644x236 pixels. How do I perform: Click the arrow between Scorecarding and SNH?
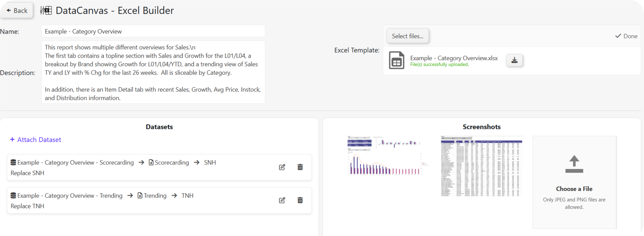tap(197, 162)
